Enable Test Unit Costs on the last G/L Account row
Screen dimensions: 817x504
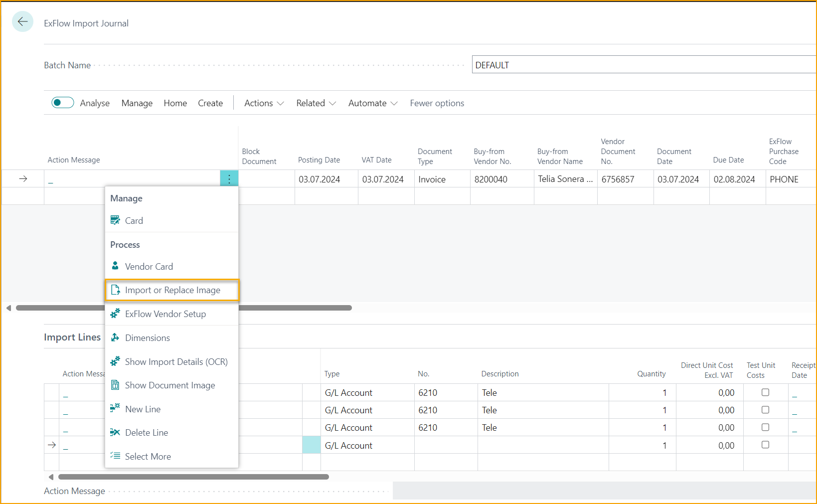point(766,445)
